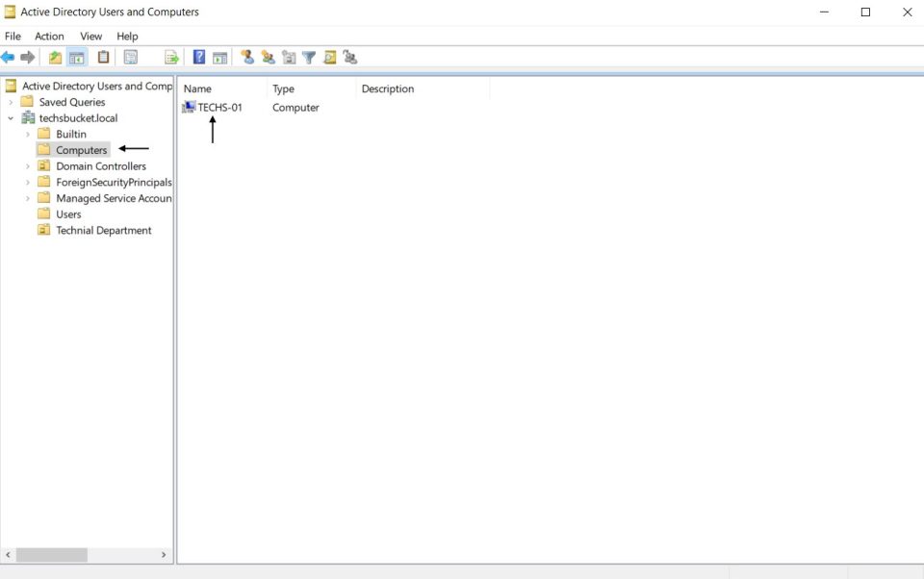Select ForeignSecurityPrincipals label in tree

click(114, 183)
